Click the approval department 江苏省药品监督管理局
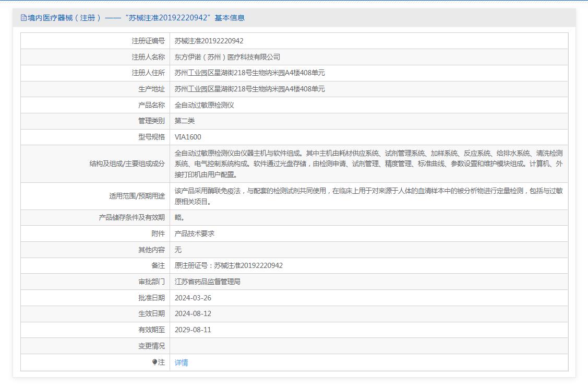This screenshot has height=385, width=588. [x=207, y=282]
